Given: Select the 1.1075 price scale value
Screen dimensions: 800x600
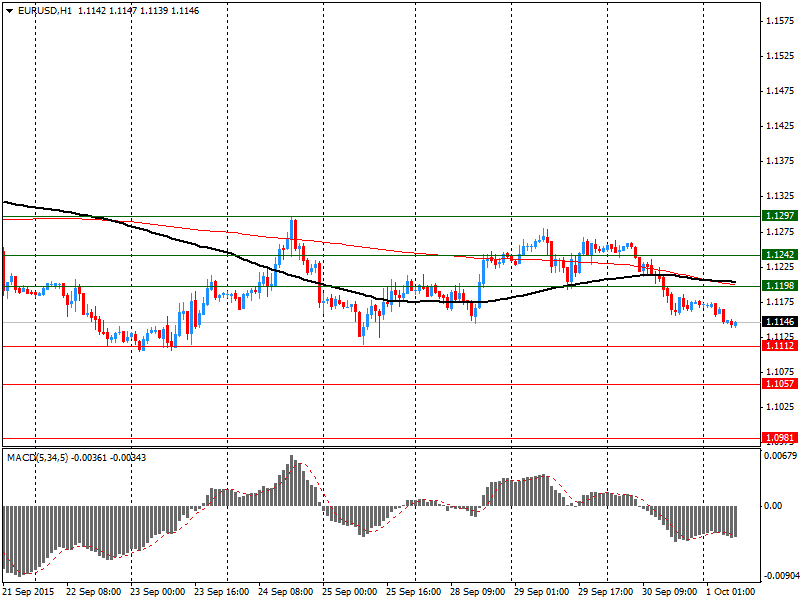Looking at the screenshot, I should click(x=781, y=371).
